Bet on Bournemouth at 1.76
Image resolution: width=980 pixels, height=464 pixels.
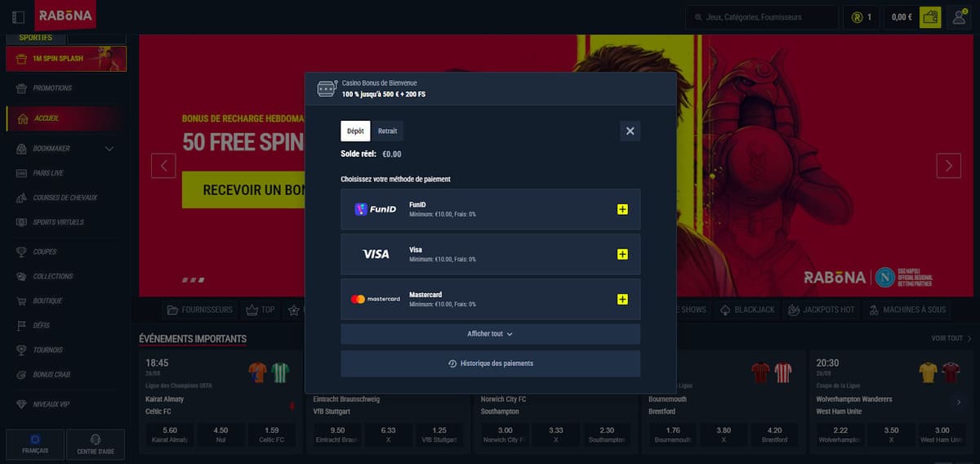(674, 435)
